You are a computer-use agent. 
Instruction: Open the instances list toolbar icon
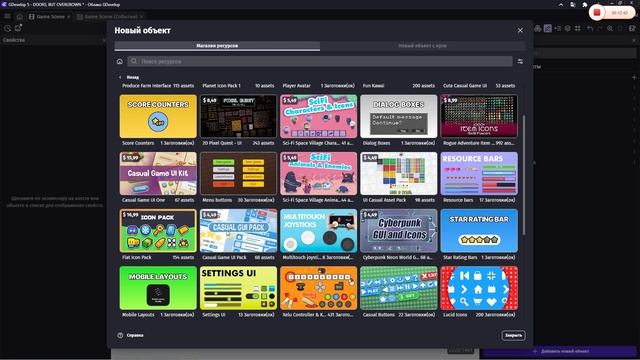[558, 28]
